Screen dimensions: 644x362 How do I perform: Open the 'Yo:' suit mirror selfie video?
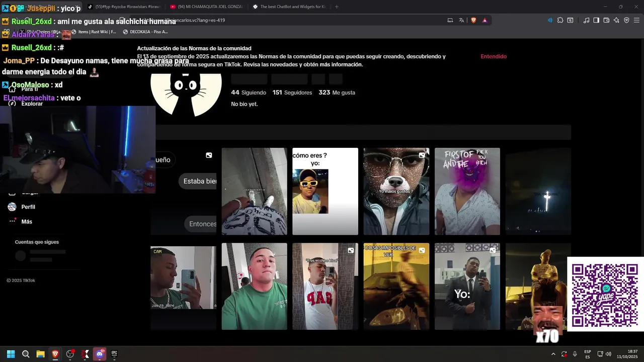point(467,287)
